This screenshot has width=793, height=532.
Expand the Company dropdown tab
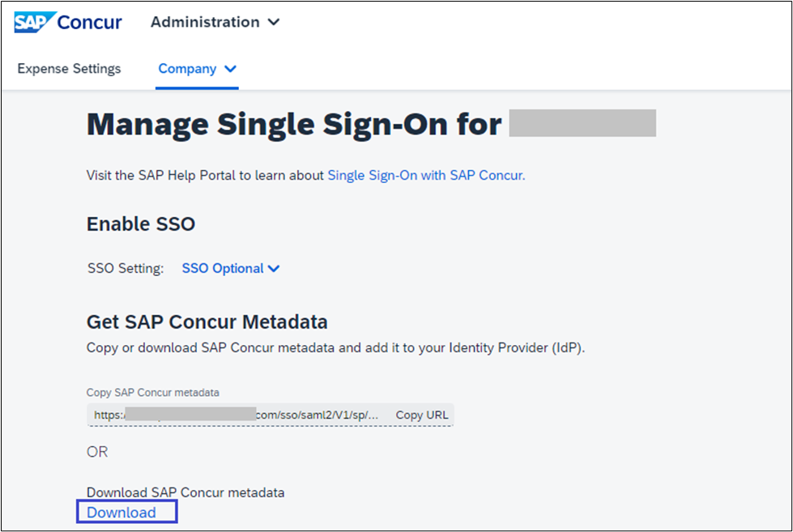coord(188,69)
